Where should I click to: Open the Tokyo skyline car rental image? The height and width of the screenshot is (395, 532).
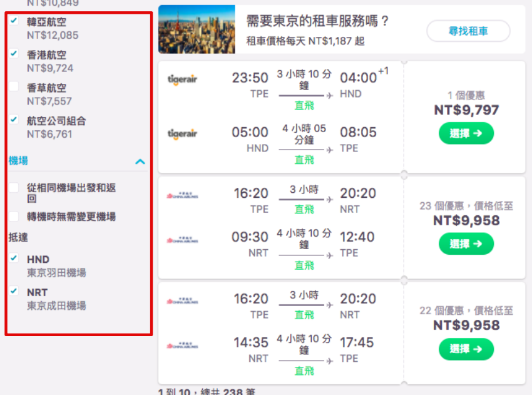[197, 29]
